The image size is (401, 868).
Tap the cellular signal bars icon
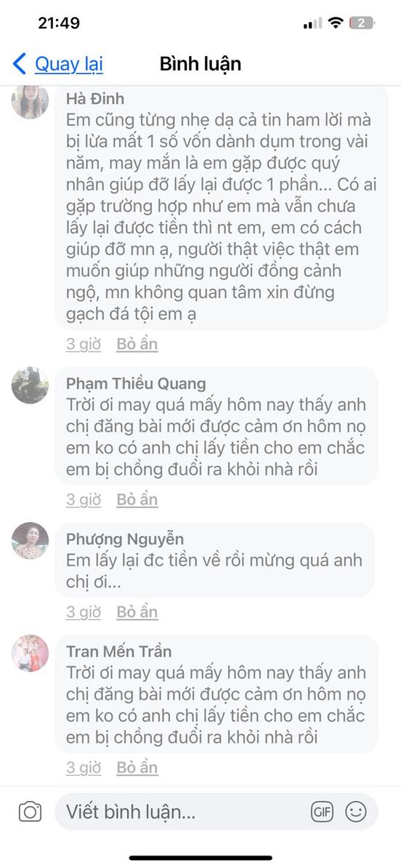[312, 23]
